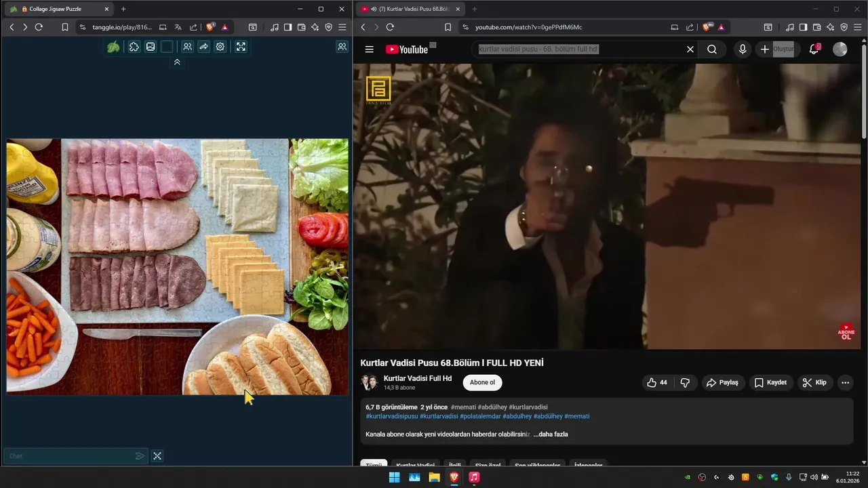Open the players icon in Tanggle center toolbar

pos(187,47)
